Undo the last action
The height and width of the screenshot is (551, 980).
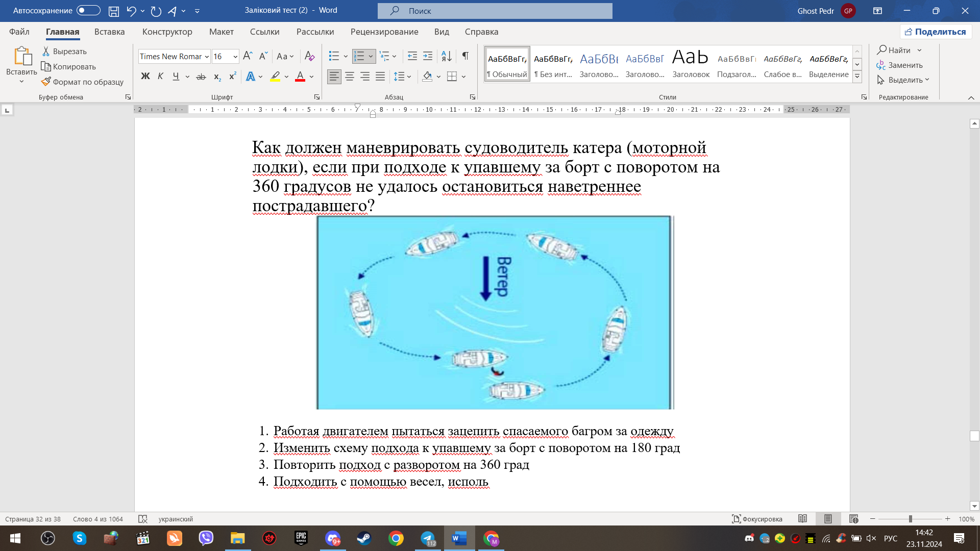(x=131, y=11)
